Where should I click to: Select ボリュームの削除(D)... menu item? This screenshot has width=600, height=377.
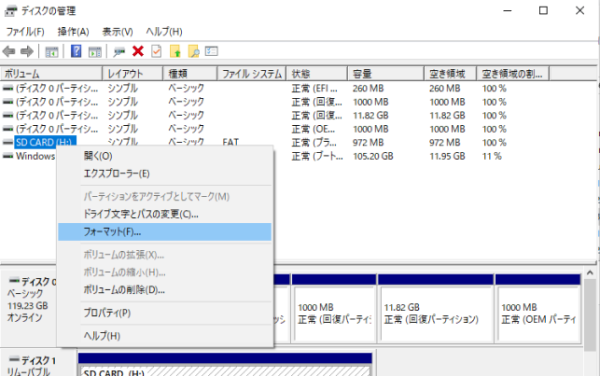(165, 290)
